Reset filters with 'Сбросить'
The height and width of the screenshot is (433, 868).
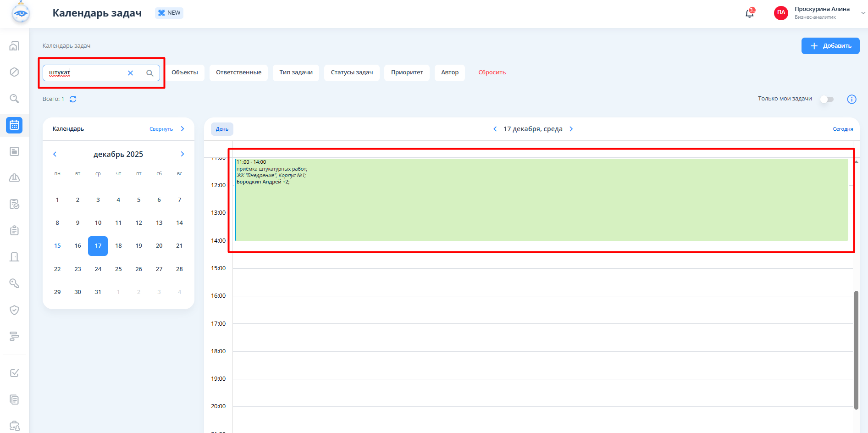(492, 72)
